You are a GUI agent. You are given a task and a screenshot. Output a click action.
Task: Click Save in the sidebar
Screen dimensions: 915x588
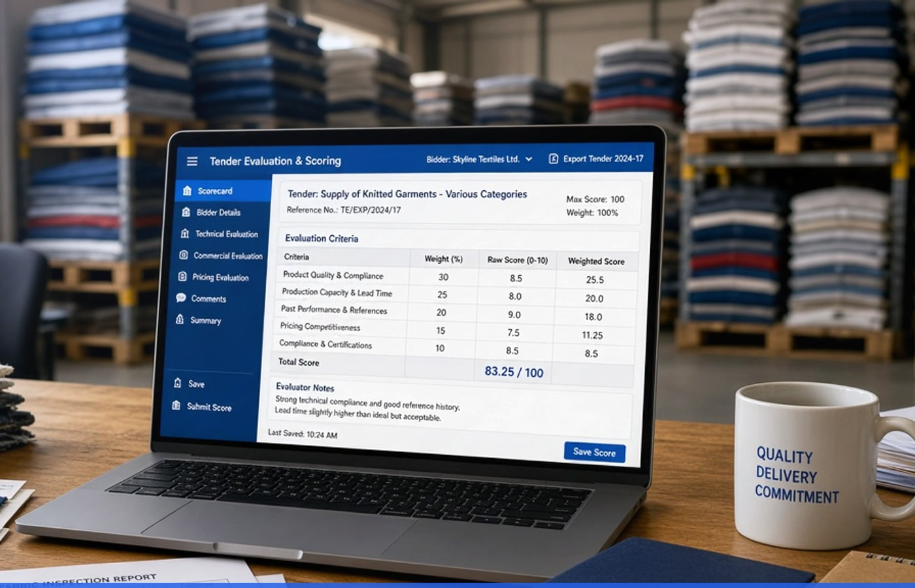tap(196, 384)
